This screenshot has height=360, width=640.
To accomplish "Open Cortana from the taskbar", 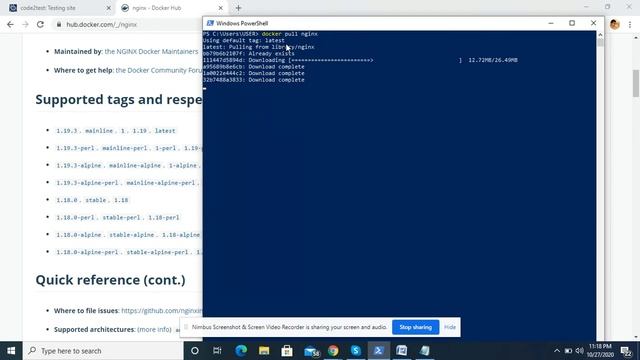I will pos(195,351).
